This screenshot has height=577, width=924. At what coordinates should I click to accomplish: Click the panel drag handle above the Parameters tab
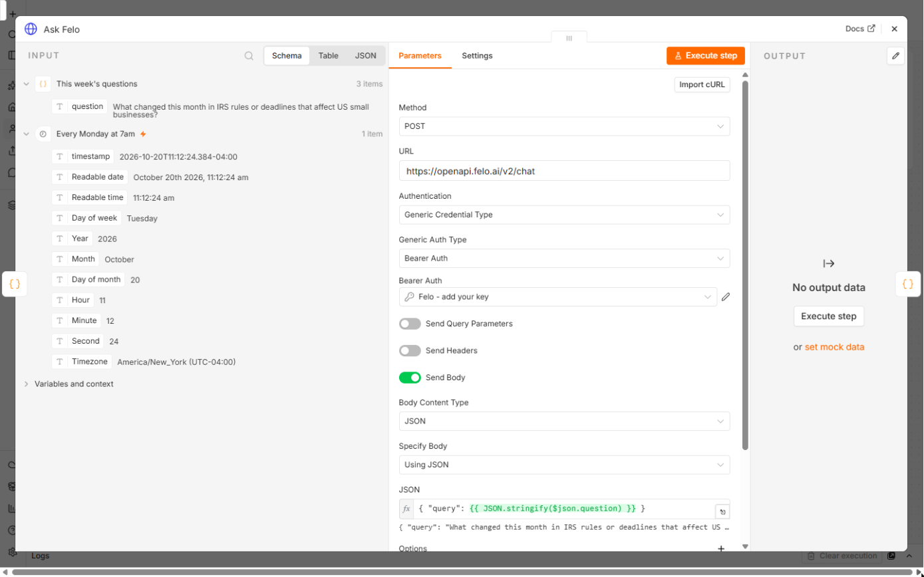(x=569, y=38)
